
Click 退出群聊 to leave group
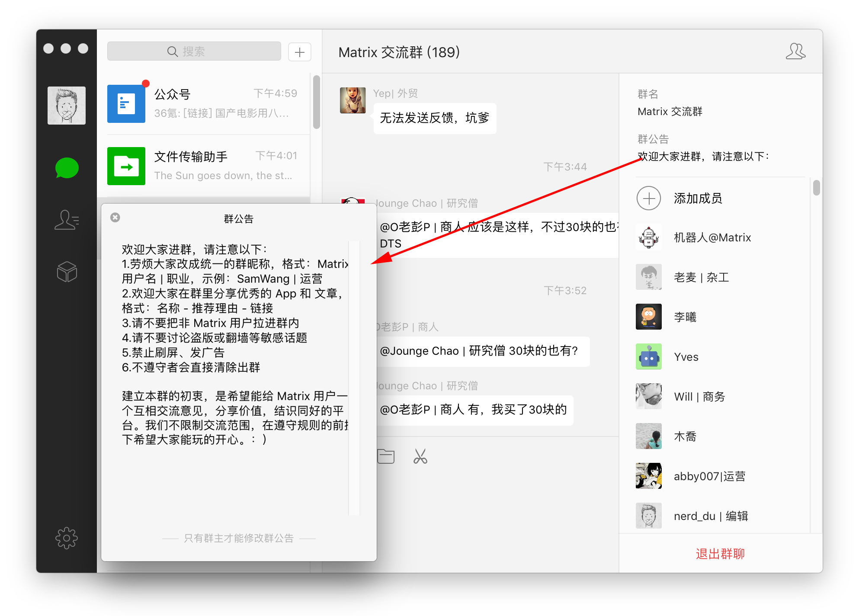click(720, 554)
